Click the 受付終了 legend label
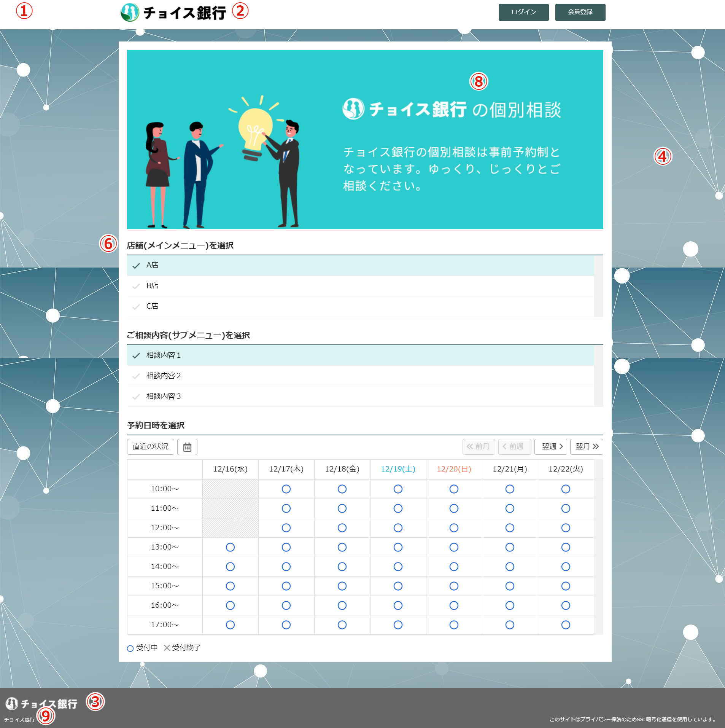Image resolution: width=725 pixels, height=728 pixels. coord(186,648)
